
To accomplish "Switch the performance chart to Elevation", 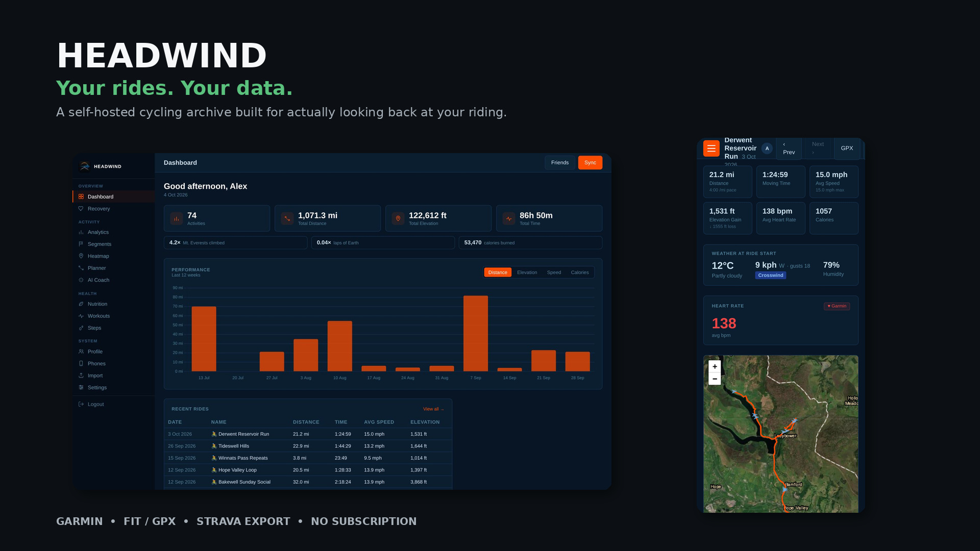I will click(x=527, y=272).
